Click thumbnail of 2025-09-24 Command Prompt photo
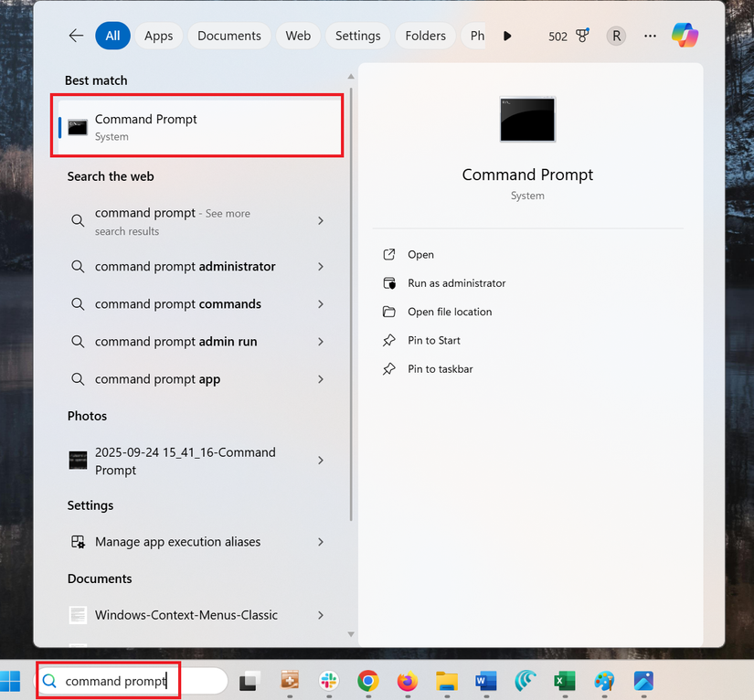 (x=78, y=461)
